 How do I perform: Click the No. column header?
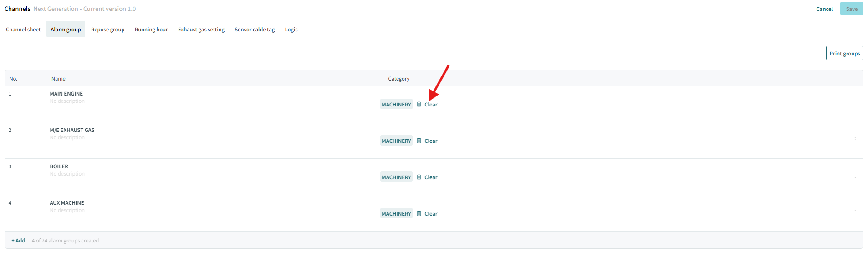[x=13, y=79]
